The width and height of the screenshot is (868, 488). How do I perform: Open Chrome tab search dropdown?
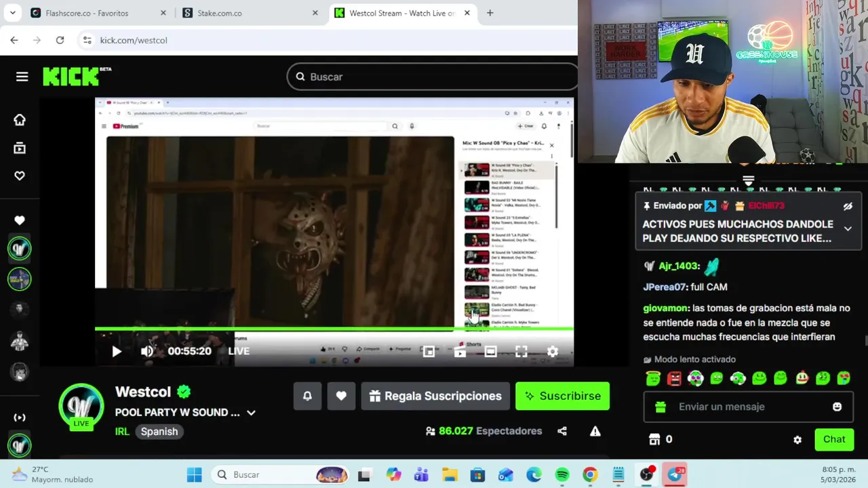(12, 13)
